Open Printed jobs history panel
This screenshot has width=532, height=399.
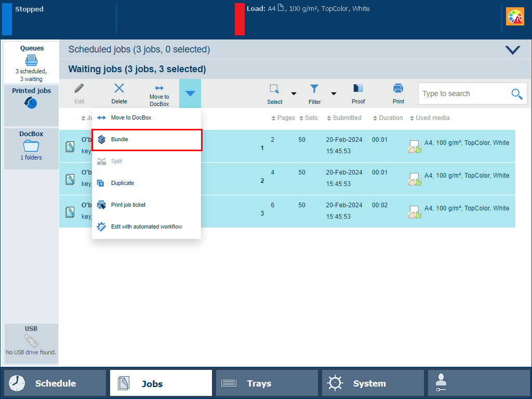(x=31, y=99)
